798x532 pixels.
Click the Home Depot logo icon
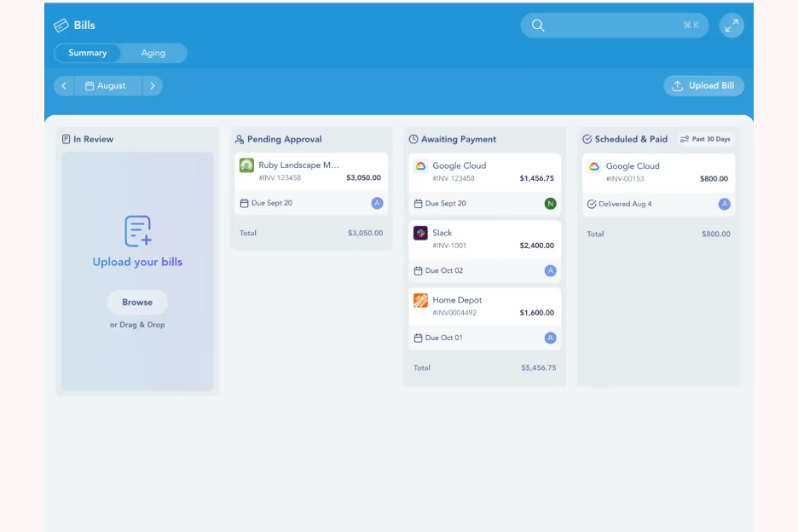click(x=420, y=300)
